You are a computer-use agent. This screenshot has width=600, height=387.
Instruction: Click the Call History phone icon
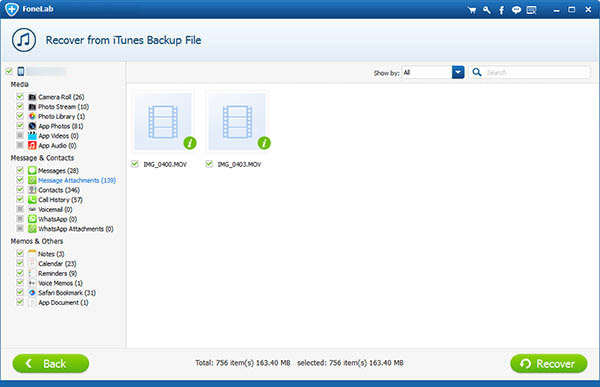tap(32, 199)
